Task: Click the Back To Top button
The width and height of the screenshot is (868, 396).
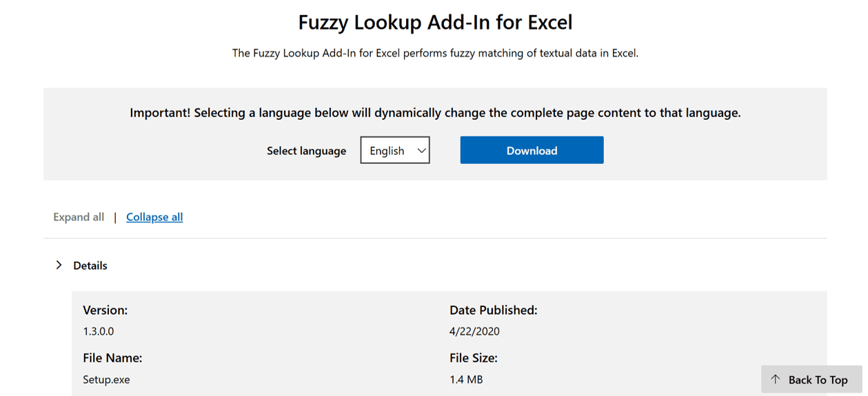Action: [x=811, y=379]
